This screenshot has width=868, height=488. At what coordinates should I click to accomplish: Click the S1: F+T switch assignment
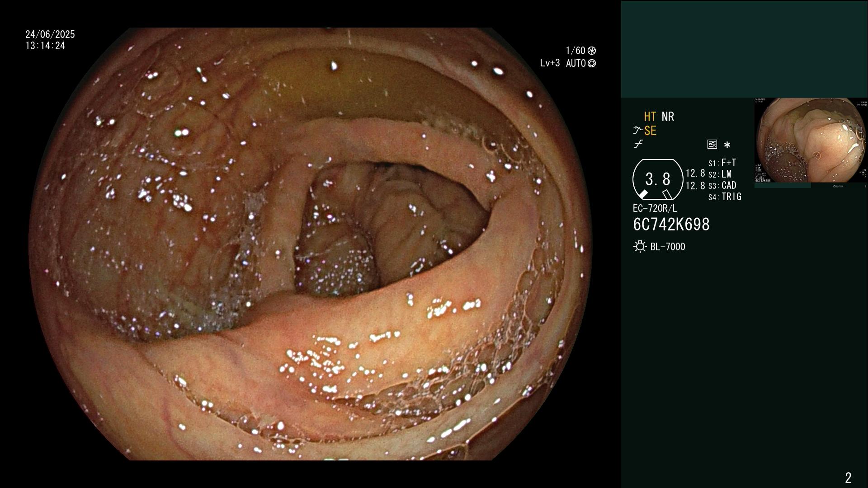point(722,163)
